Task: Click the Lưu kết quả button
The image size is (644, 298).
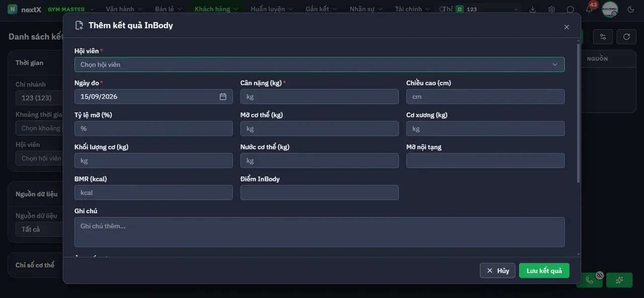Action: (x=544, y=271)
